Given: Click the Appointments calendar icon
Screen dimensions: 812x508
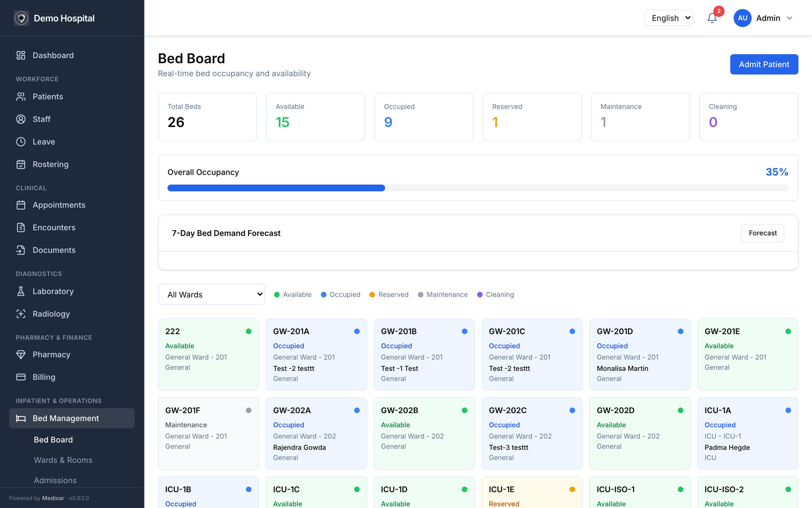Looking at the screenshot, I should pos(21,205).
